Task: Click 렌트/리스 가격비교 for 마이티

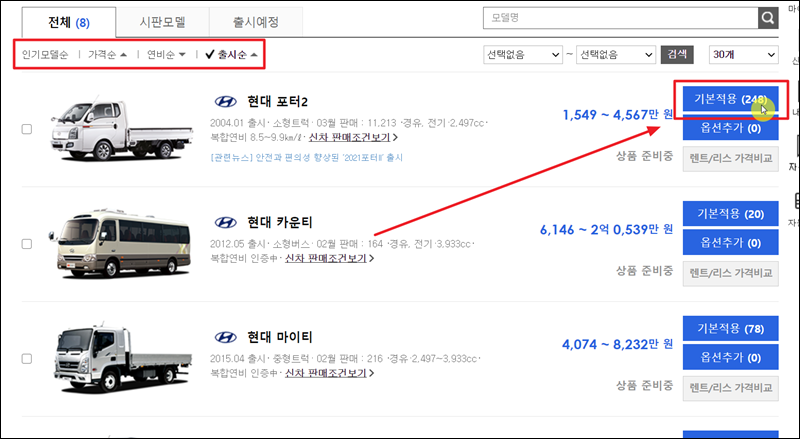Action: point(731,388)
